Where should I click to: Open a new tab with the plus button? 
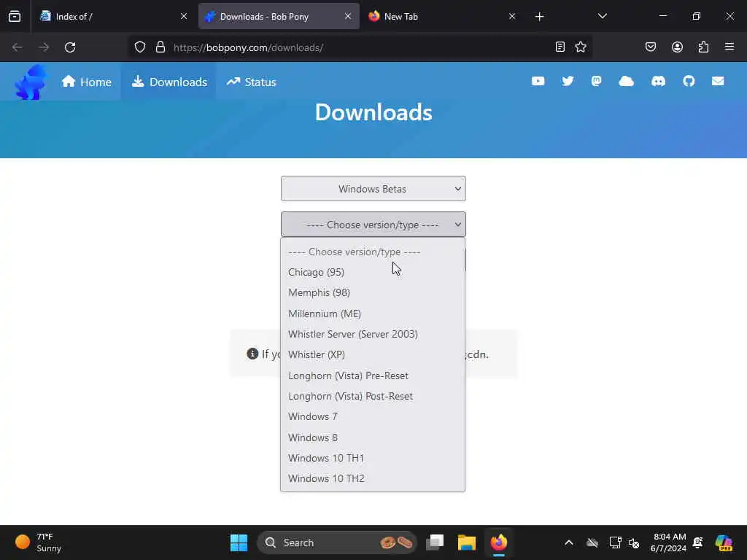coord(539,17)
